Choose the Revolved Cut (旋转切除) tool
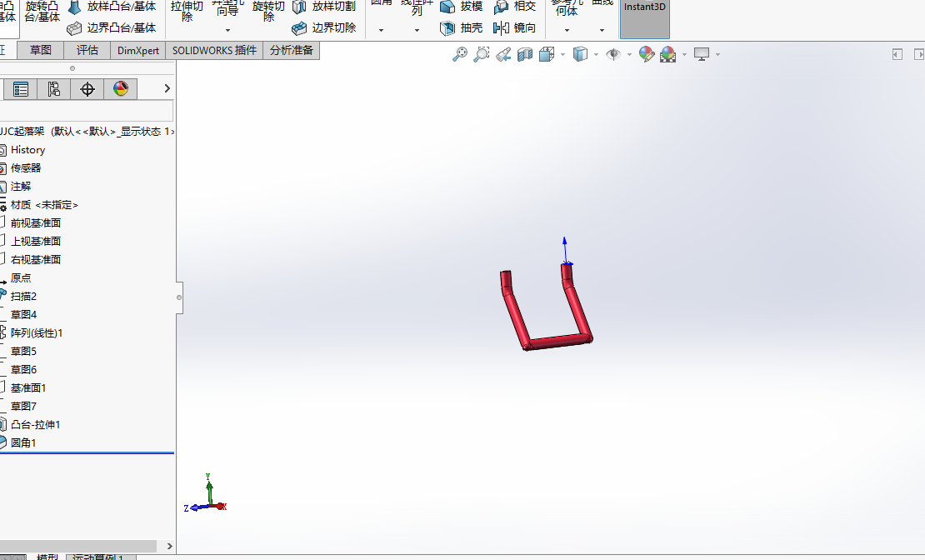925x560 pixels. pos(268,12)
